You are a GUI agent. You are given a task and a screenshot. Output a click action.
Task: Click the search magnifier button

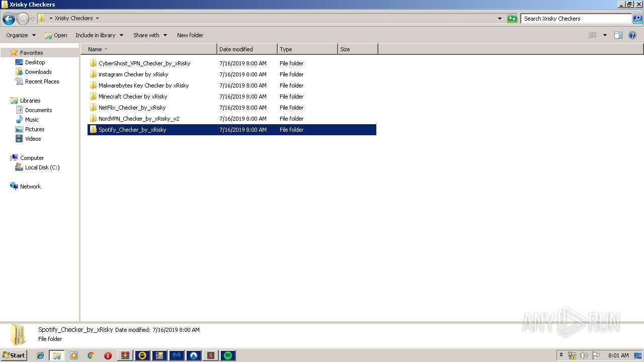[637, 19]
